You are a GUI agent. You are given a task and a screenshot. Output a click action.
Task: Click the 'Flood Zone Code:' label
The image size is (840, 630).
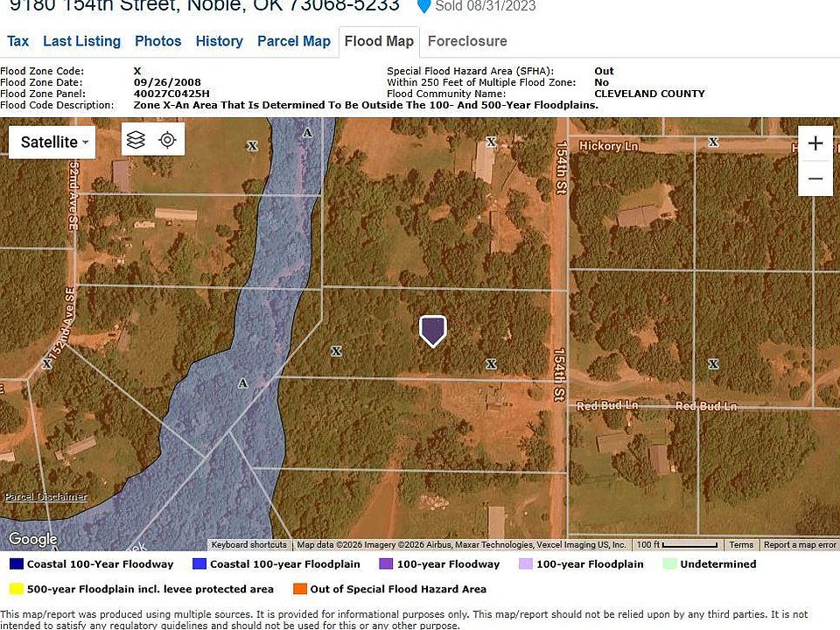click(x=42, y=71)
